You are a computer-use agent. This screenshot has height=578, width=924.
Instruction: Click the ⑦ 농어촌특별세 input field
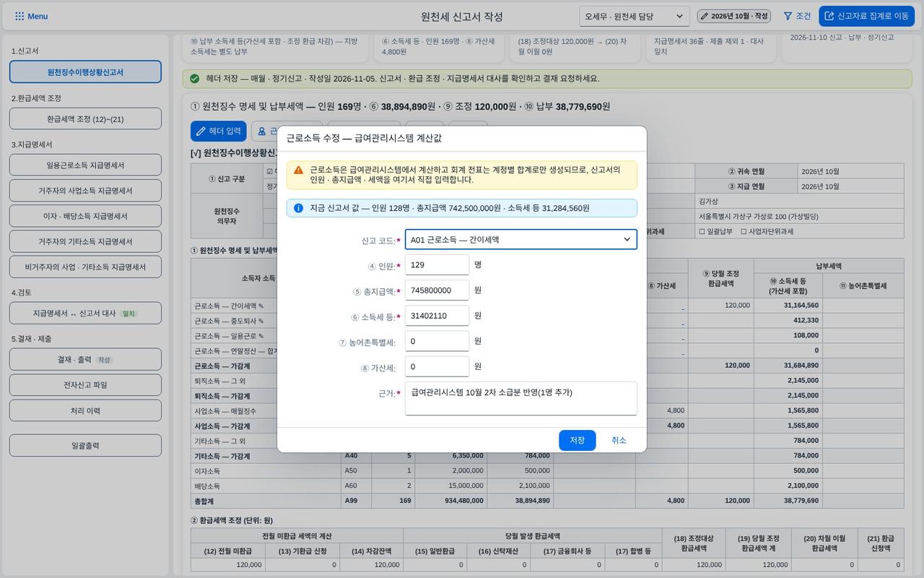pyautogui.click(x=437, y=341)
